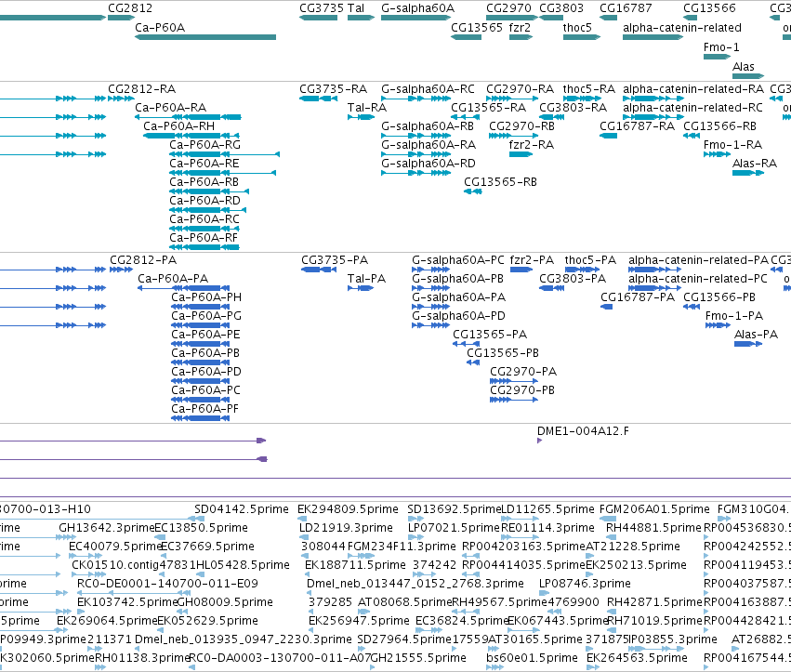Image resolution: width=791 pixels, height=672 pixels.
Task: Select the fzr2 gene label
Action: 520,28
